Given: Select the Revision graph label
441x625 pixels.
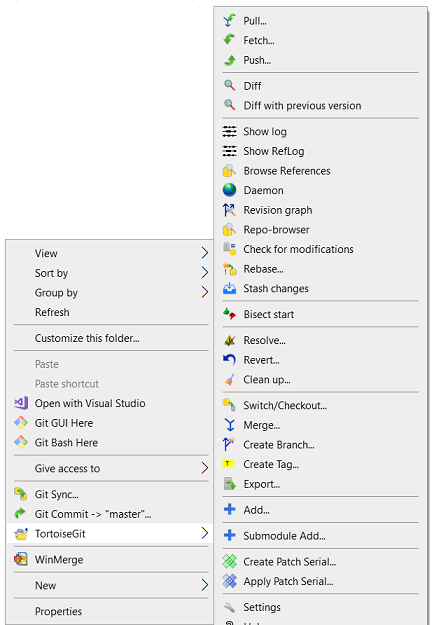Looking at the screenshot, I should click(x=278, y=210).
